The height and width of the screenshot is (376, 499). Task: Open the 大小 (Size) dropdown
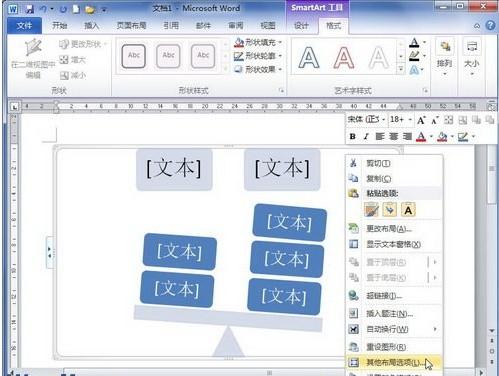point(472,57)
